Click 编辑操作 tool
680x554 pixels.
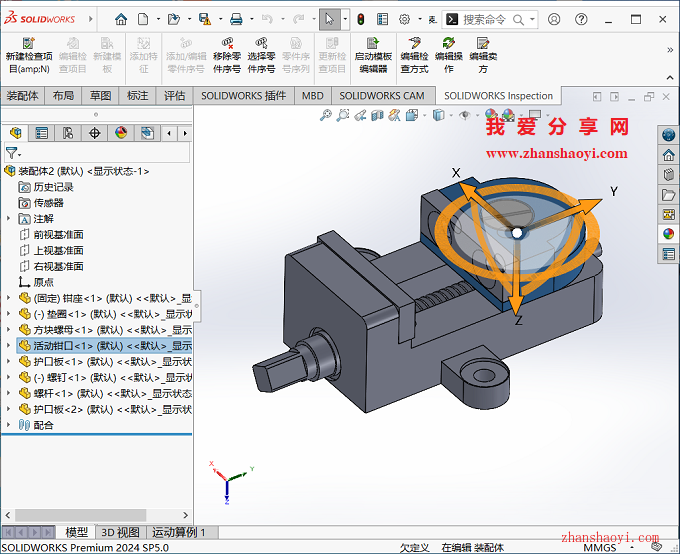(449, 56)
